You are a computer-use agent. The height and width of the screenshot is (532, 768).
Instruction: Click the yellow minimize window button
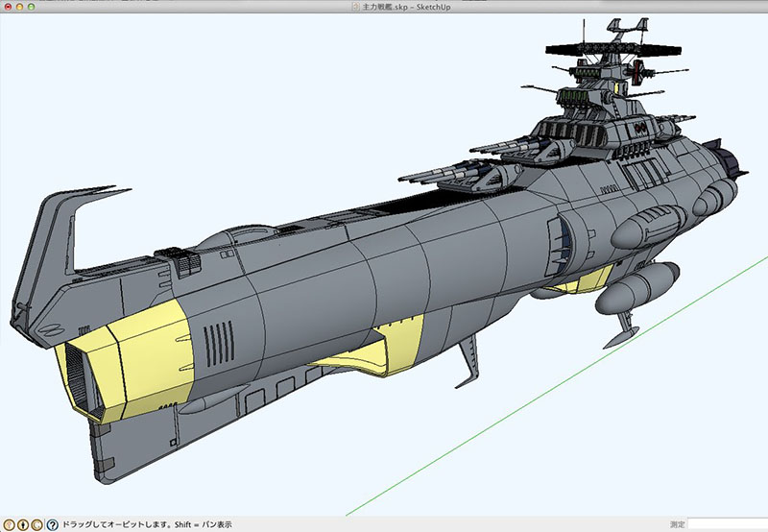pyautogui.click(x=19, y=7)
